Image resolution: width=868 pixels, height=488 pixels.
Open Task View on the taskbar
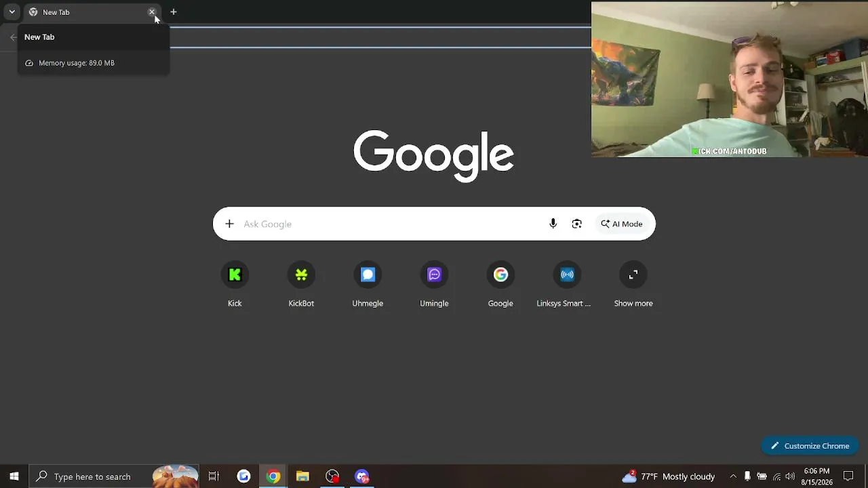click(x=214, y=476)
